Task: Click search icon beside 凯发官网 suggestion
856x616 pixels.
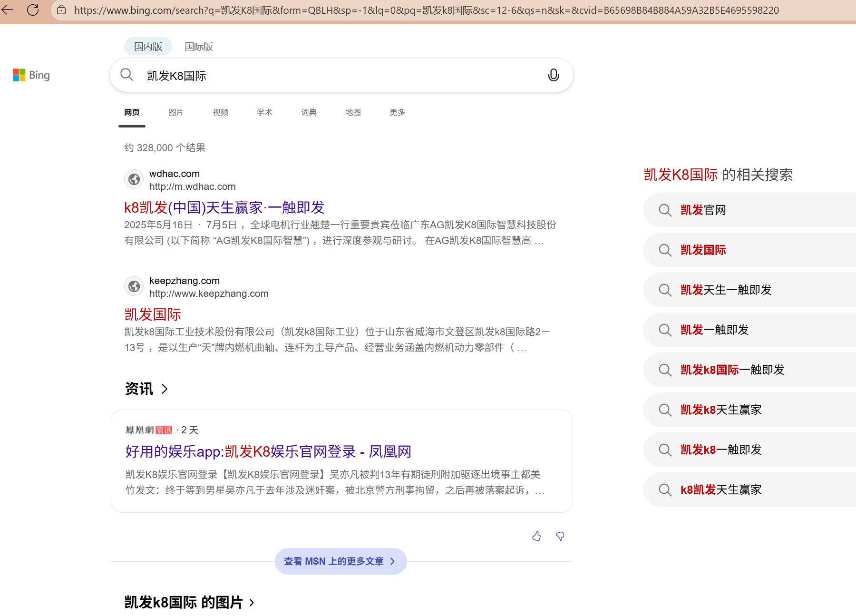Action: coord(665,210)
